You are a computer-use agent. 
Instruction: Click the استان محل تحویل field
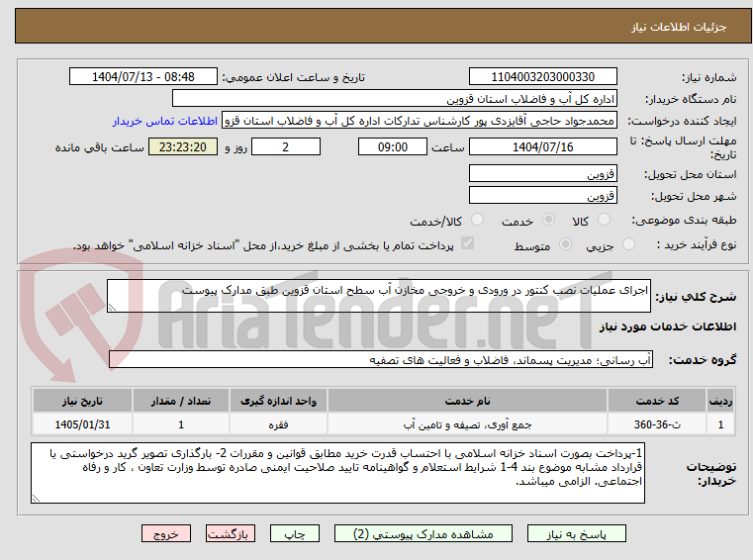tap(542, 173)
